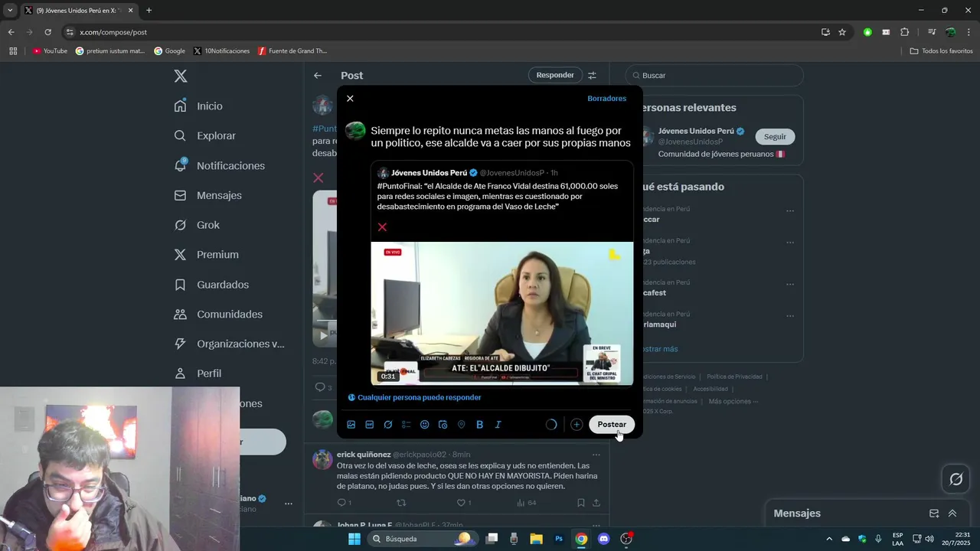Click the Postear button
The height and width of the screenshot is (551, 980).
[612, 425]
